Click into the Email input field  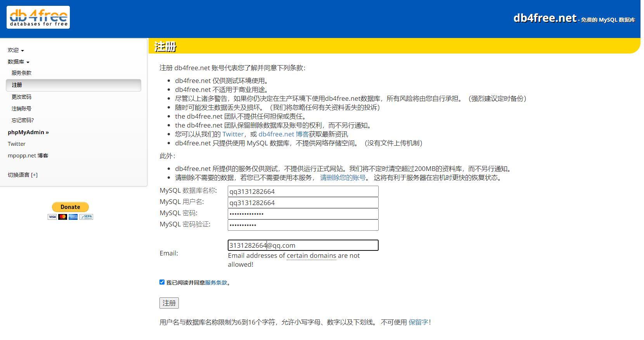coord(303,245)
